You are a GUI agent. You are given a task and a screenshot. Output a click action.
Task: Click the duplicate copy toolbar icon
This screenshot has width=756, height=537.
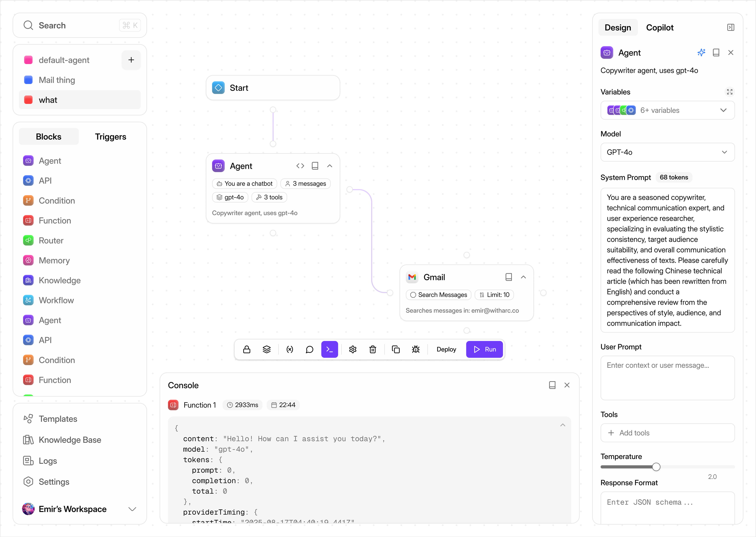396,350
